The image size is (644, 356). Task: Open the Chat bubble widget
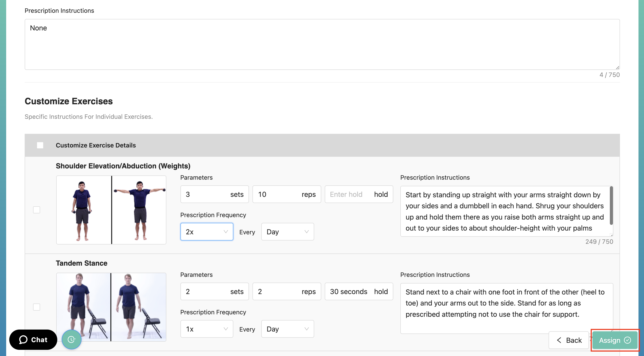click(33, 339)
